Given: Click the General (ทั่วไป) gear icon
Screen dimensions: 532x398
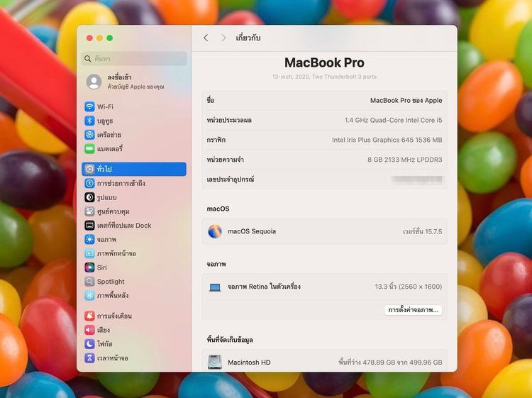Looking at the screenshot, I should (x=89, y=169).
